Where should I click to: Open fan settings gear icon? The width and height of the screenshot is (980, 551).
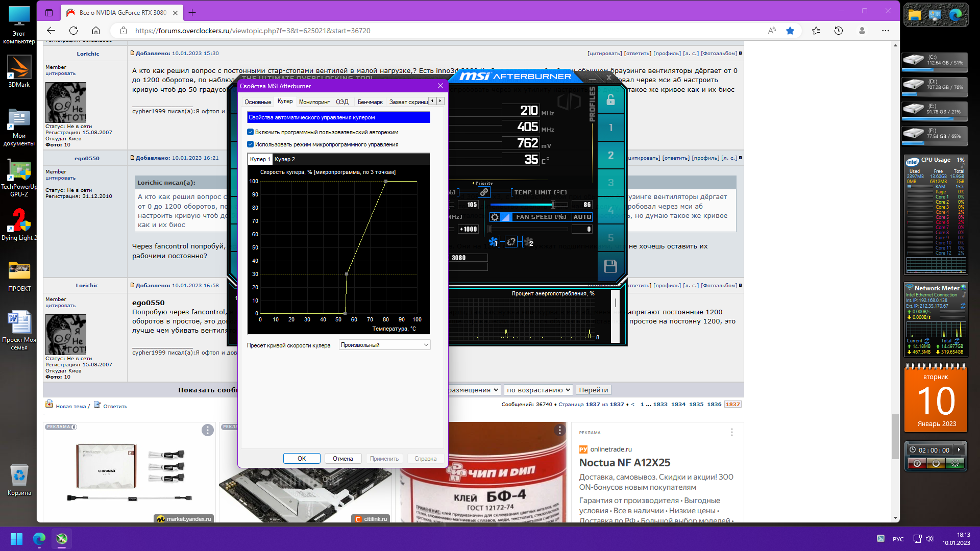495,217
